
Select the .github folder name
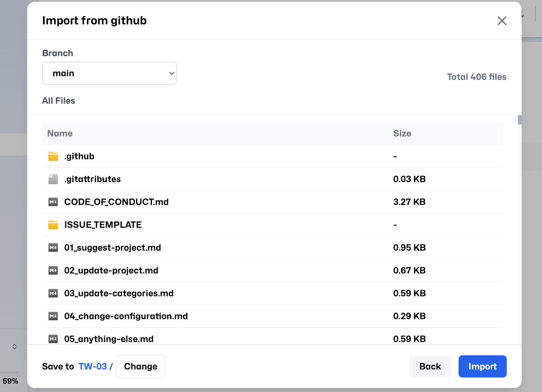[79, 156]
